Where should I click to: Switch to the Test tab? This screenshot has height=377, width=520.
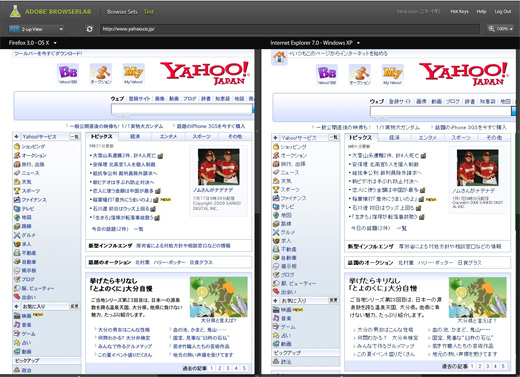click(x=149, y=12)
